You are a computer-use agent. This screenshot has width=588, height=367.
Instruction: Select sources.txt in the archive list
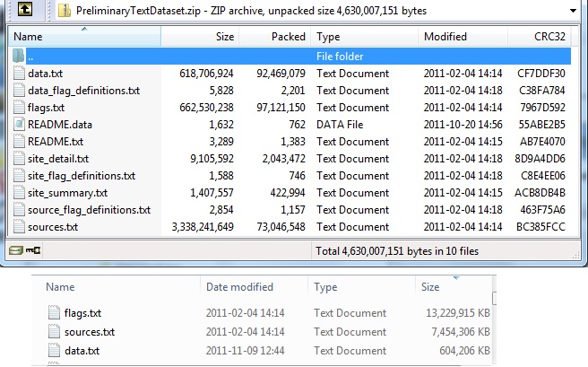click(x=53, y=227)
